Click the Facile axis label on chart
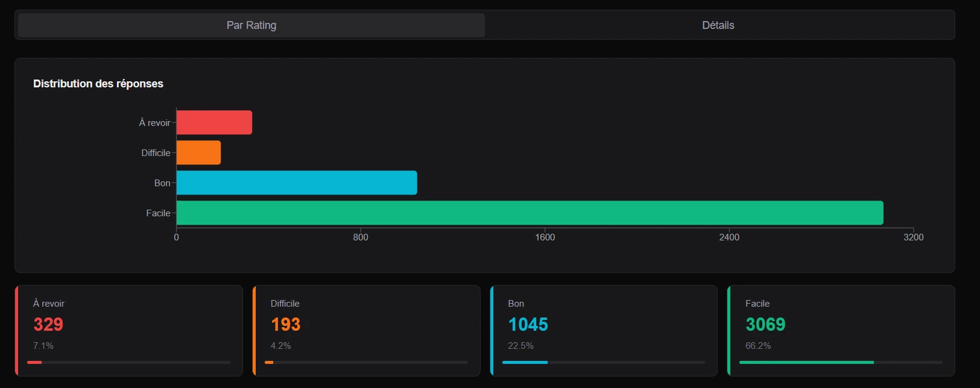The width and height of the screenshot is (980, 388). (x=158, y=213)
